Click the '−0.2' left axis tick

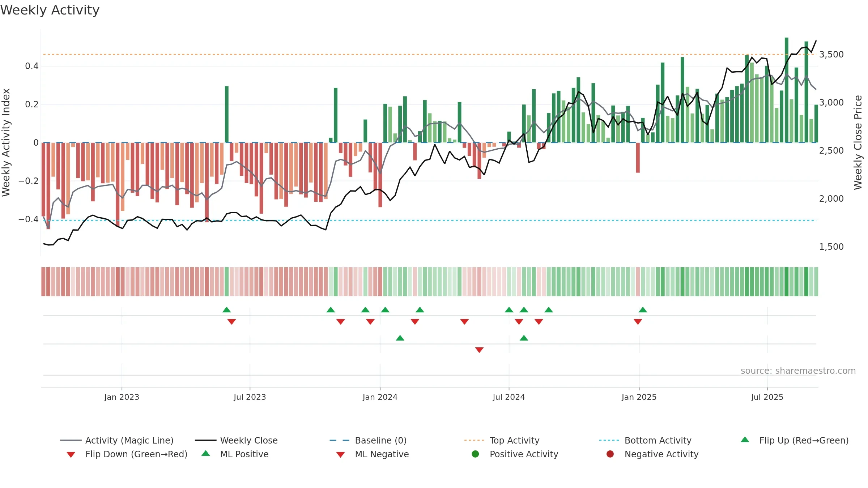click(x=28, y=181)
